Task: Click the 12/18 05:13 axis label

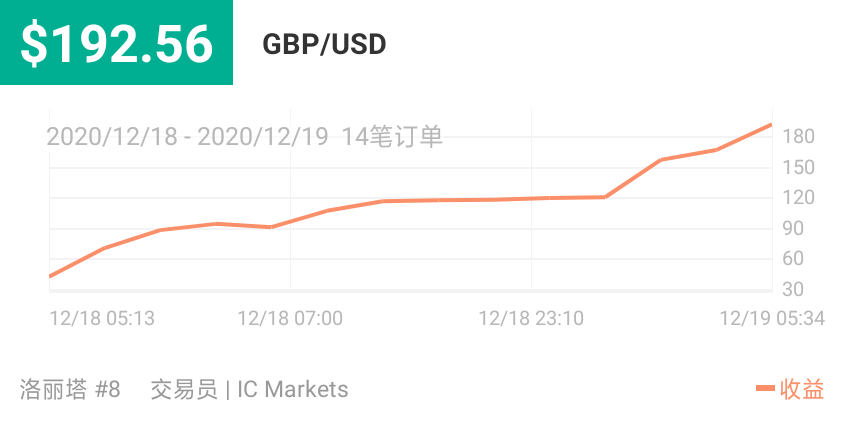Action: pyautogui.click(x=102, y=318)
